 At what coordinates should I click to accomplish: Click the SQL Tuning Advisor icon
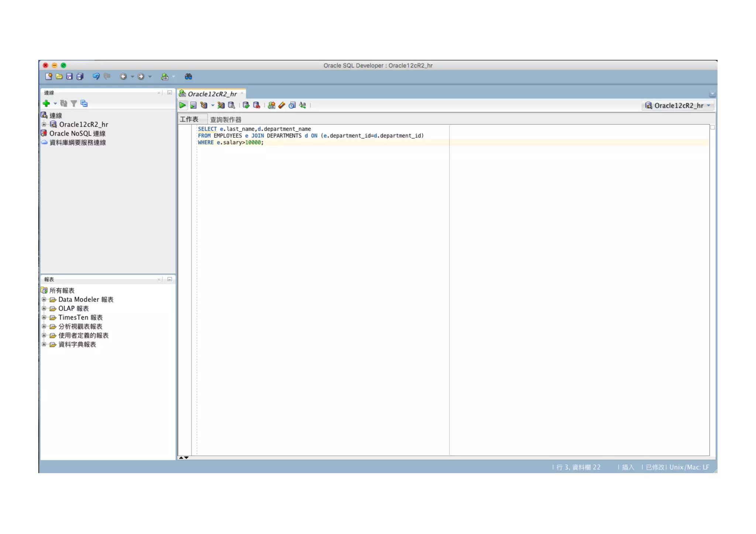coord(231,105)
